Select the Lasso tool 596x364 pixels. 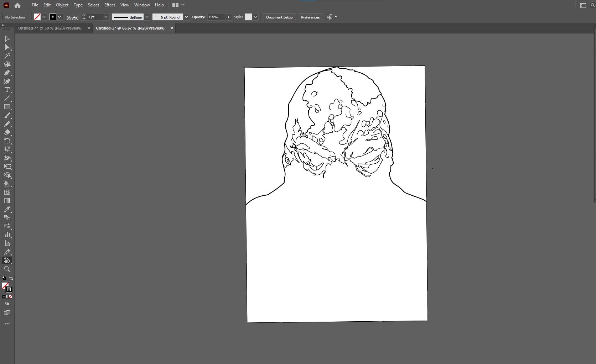point(7,64)
